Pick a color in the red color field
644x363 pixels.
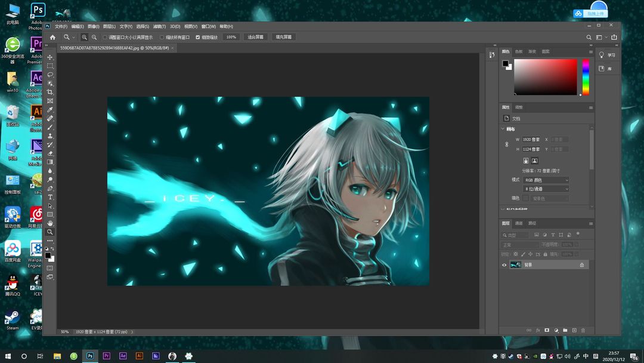[x=546, y=77]
